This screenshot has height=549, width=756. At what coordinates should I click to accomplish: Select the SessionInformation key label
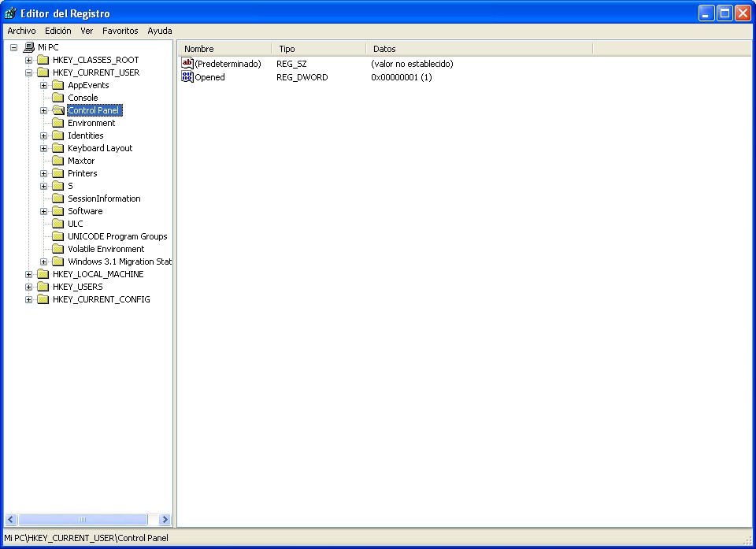(104, 198)
